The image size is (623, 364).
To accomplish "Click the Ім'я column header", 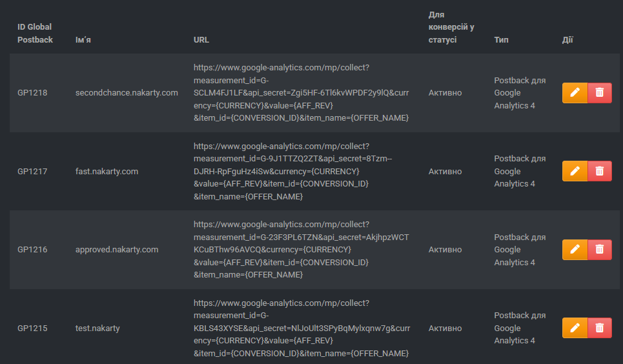I will (83, 40).
